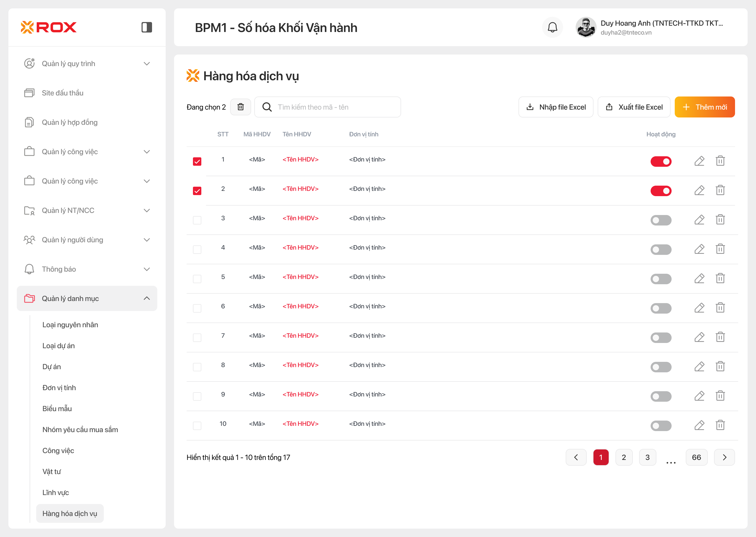Delete selected items via trash next to 'Đang chọn 2'
Screen dimensions: 756x537
[x=240, y=107]
